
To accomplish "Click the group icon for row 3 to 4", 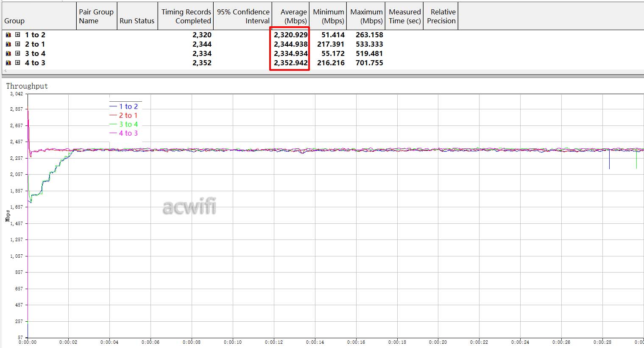I will click(x=8, y=53).
